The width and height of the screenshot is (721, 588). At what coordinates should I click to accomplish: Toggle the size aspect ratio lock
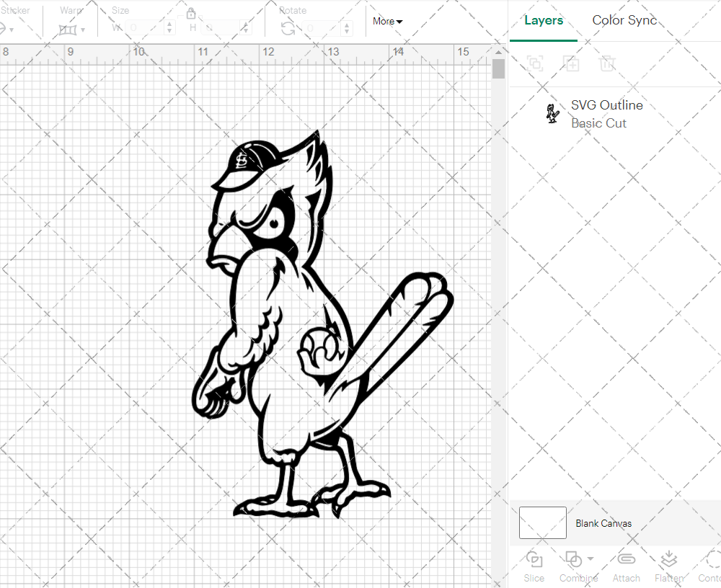coord(191,14)
